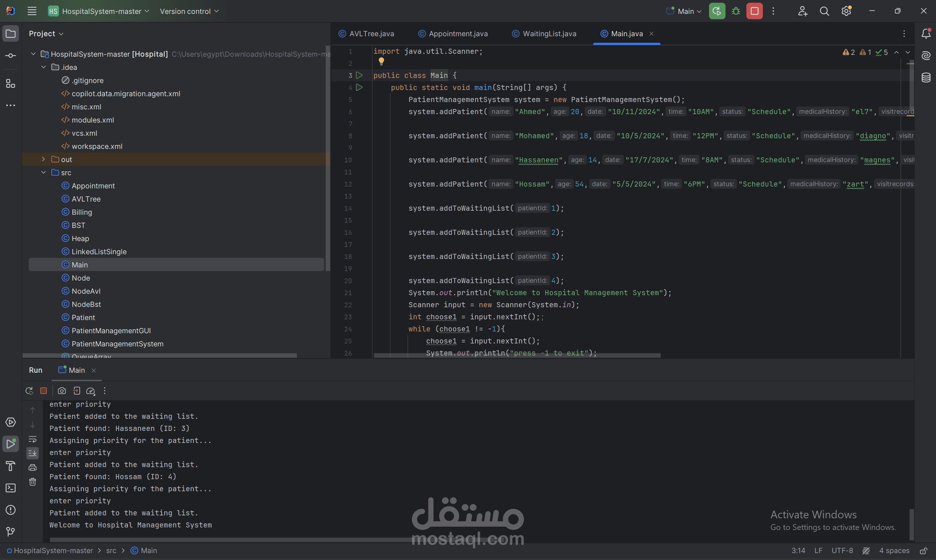Toggle read-only lock in status bar
The image size is (936, 560).
923,550
